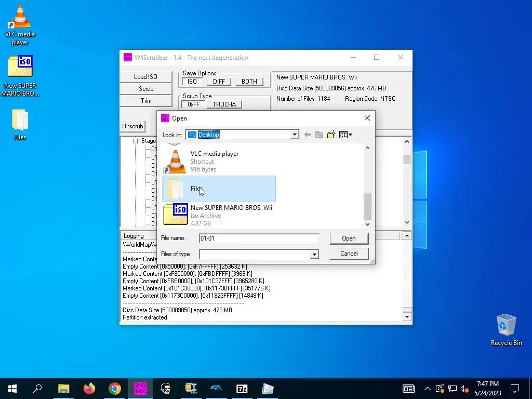Select the Files folder in the file list

click(x=219, y=189)
